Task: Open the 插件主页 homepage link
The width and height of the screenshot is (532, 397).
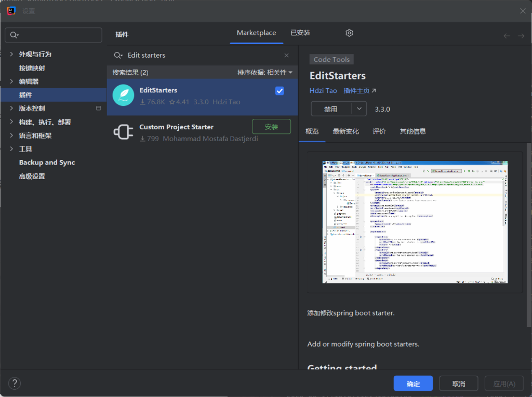Action: pyautogui.click(x=360, y=90)
